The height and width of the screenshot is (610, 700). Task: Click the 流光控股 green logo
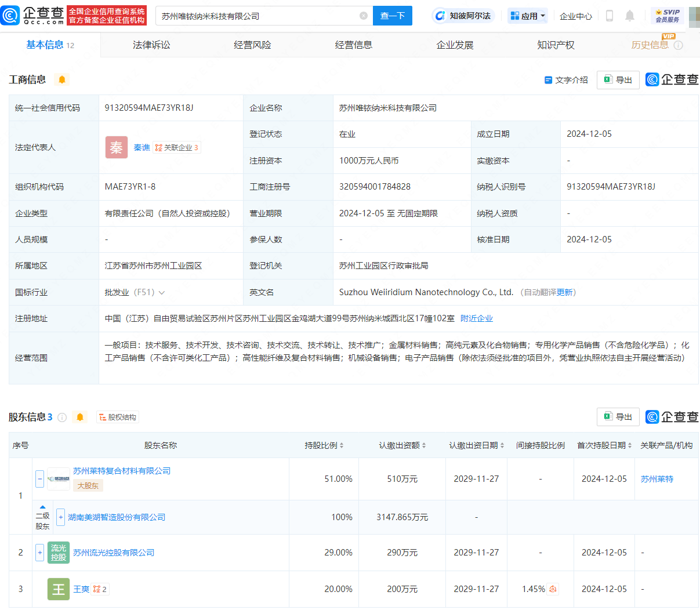pos(59,553)
